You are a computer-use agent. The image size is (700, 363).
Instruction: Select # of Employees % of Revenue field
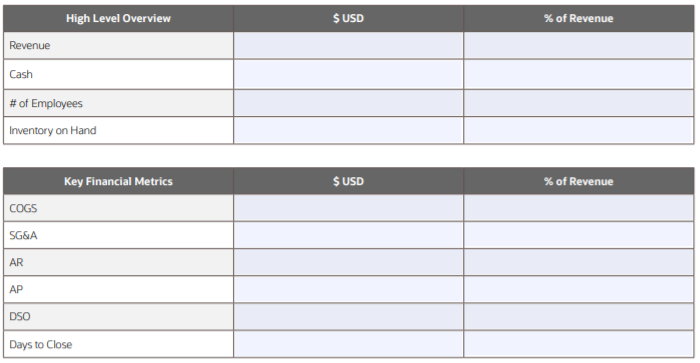pyautogui.click(x=579, y=103)
